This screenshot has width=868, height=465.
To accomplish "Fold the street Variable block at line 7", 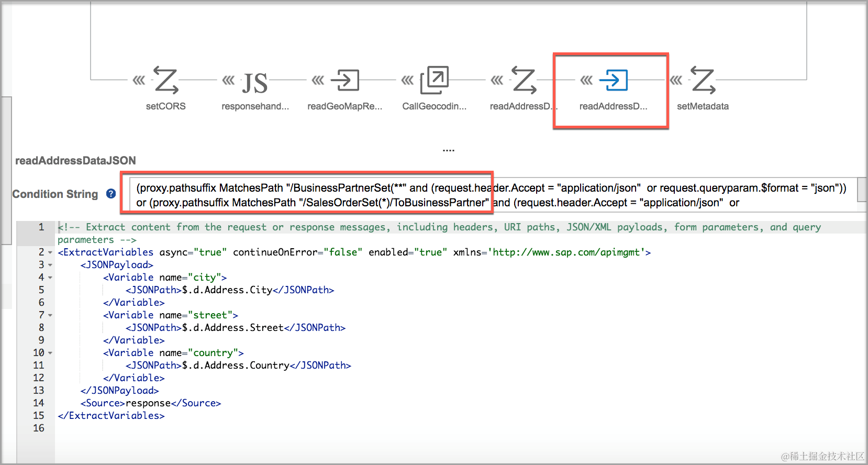I will [50, 315].
